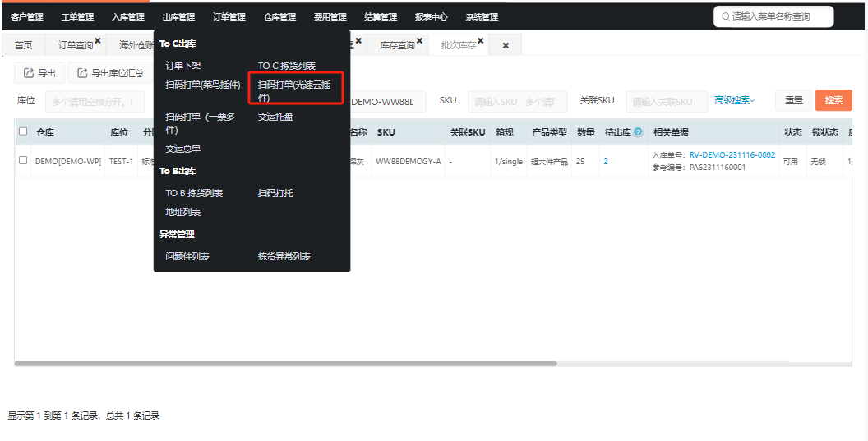868x441 pixels.
Task: Click the table's horizontal scrollbar
Action: coord(286,364)
